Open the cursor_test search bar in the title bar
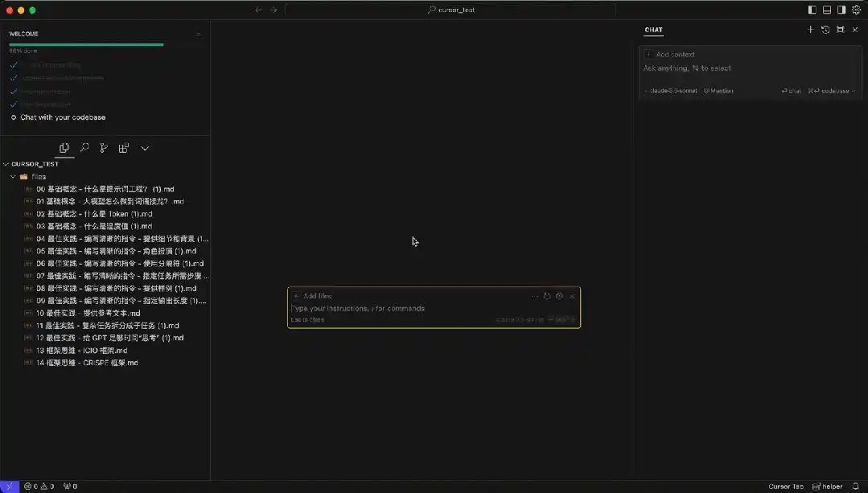This screenshot has height=493, width=868. pyautogui.click(x=451, y=10)
